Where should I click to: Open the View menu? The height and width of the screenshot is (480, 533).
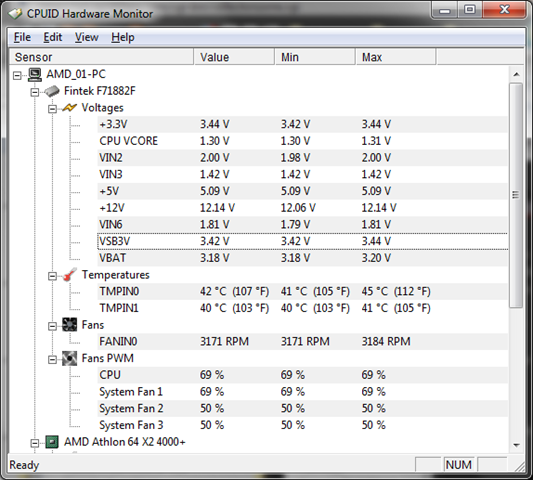pos(87,37)
